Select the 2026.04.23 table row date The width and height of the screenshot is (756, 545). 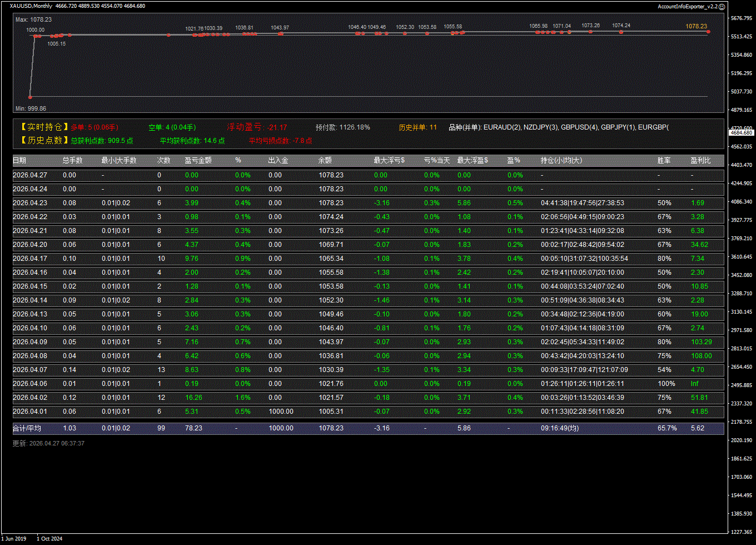(29, 203)
